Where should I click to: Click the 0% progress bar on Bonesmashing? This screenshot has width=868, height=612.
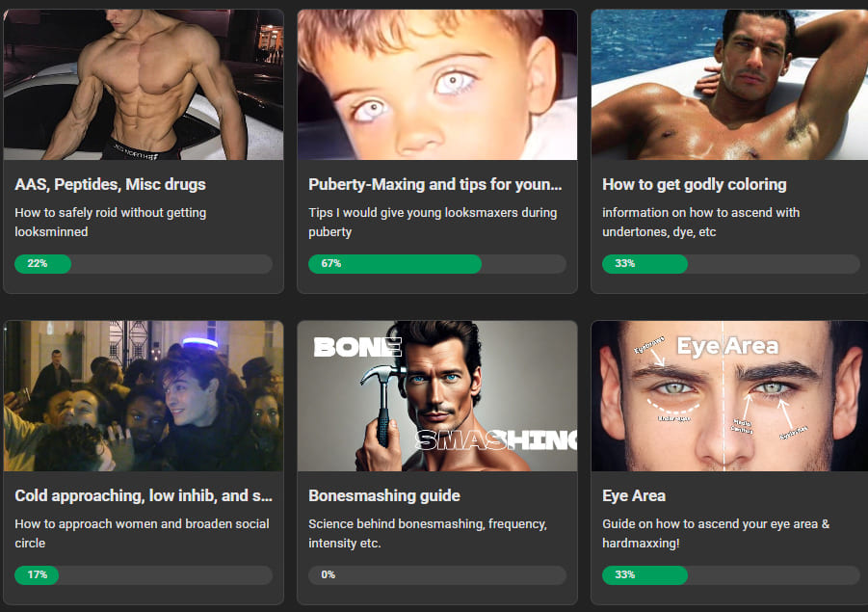point(436,575)
